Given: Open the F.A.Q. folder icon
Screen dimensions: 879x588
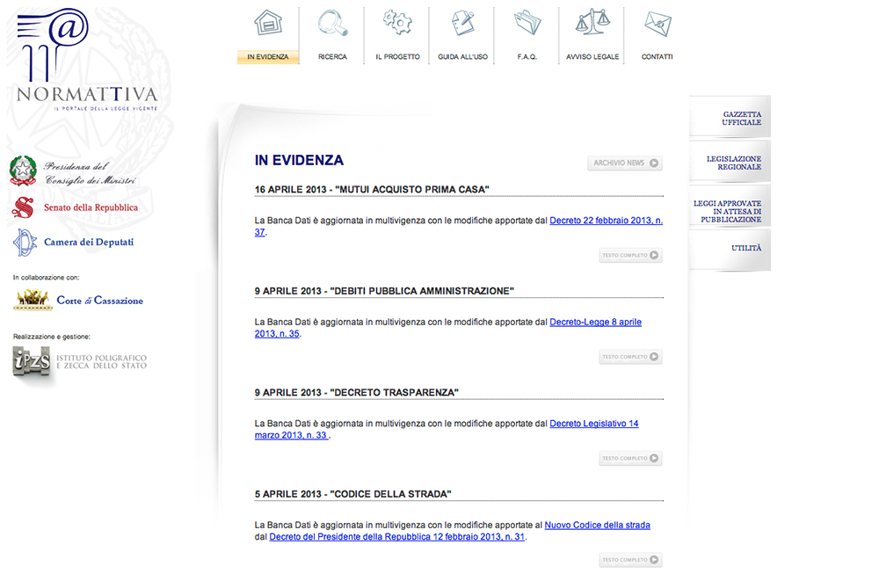Looking at the screenshot, I should [x=527, y=23].
